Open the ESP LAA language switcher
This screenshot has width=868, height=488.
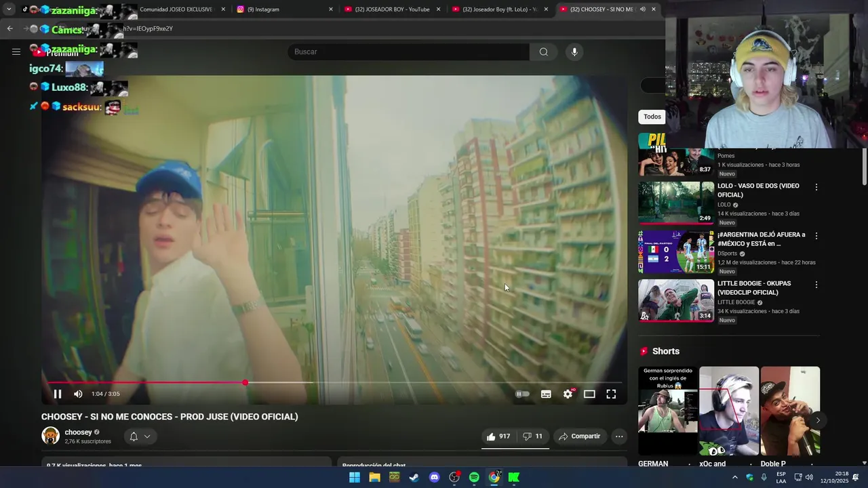781,477
